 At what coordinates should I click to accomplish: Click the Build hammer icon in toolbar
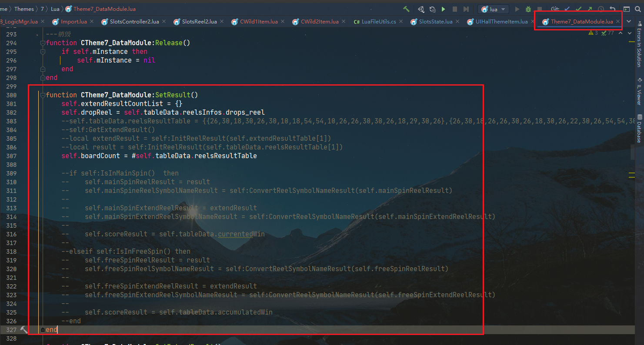pos(407,9)
